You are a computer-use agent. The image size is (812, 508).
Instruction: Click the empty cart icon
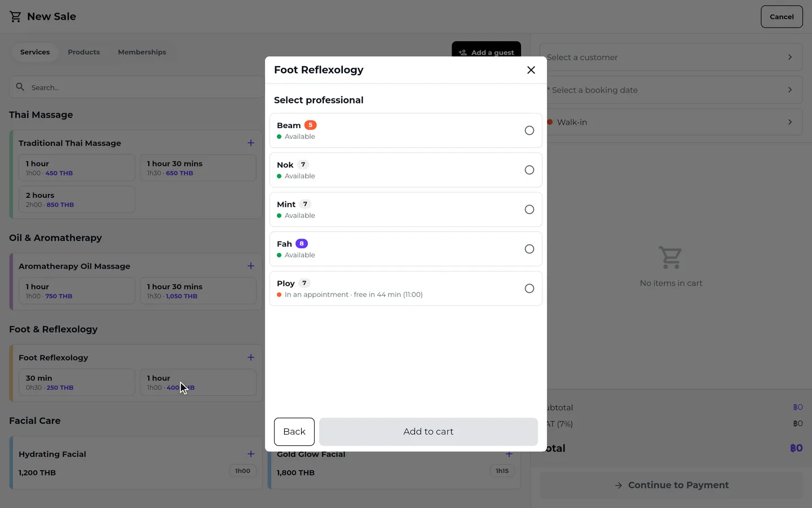pos(670,258)
